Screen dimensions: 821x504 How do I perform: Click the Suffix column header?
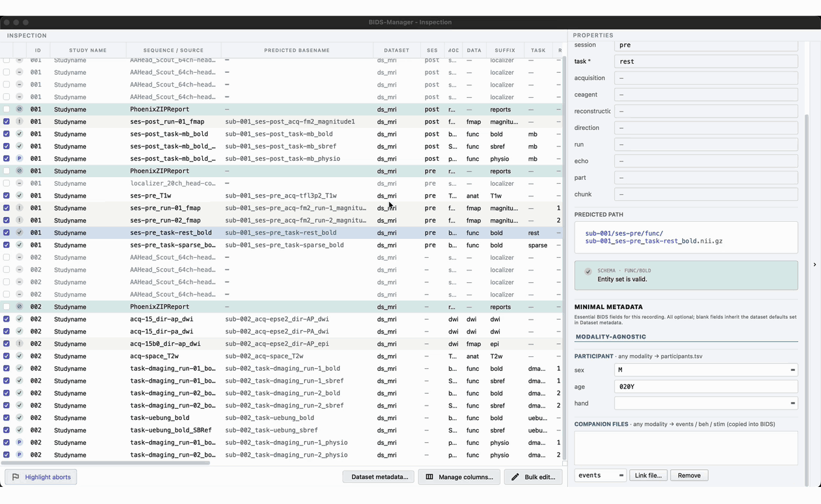click(505, 51)
